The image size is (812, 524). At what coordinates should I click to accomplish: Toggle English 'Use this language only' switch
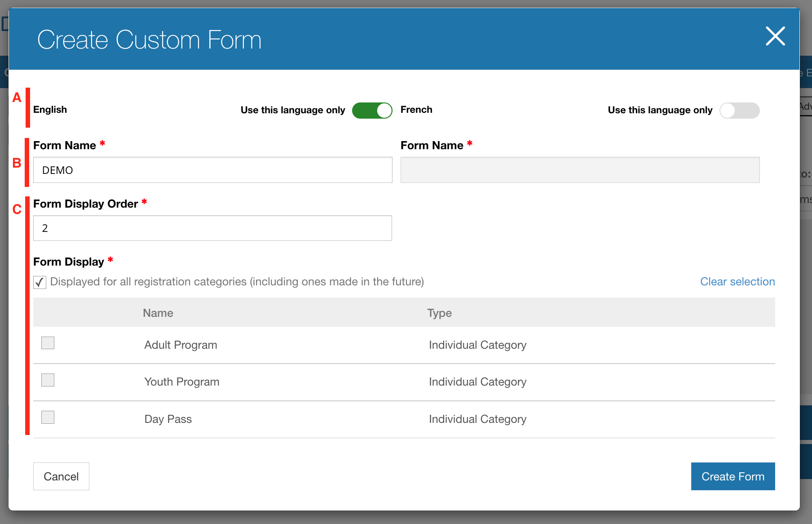(x=372, y=111)
